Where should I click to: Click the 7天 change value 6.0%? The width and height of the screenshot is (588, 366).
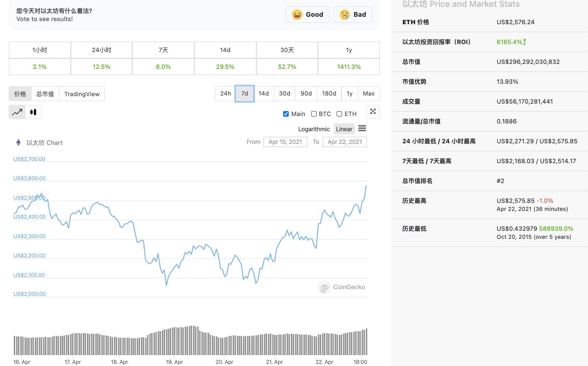(163, 67)
